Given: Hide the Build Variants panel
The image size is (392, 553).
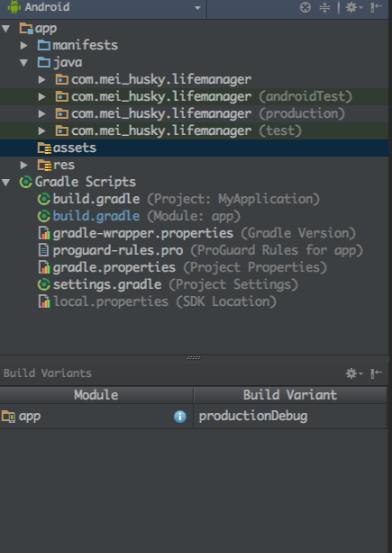Looking at the screenshot, I should (376, 373).
